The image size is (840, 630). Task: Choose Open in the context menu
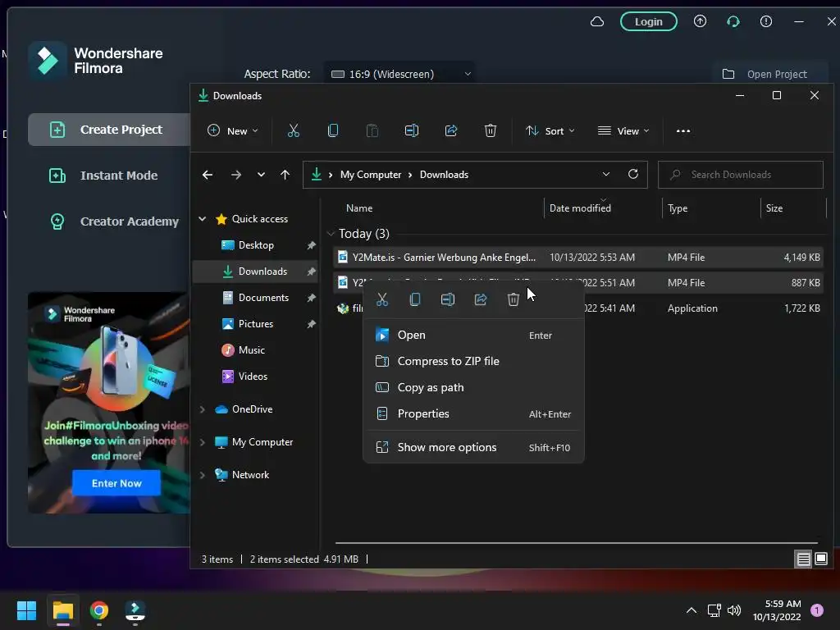[x=473, y=335]
